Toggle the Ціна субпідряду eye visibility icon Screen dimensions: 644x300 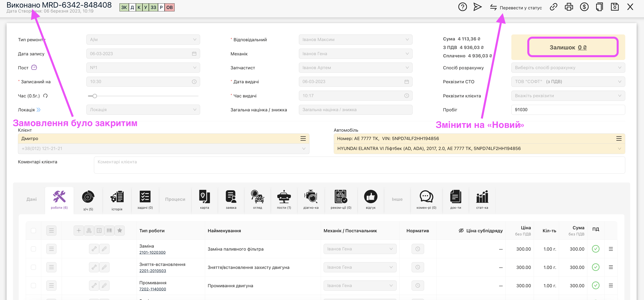[461, 230]
